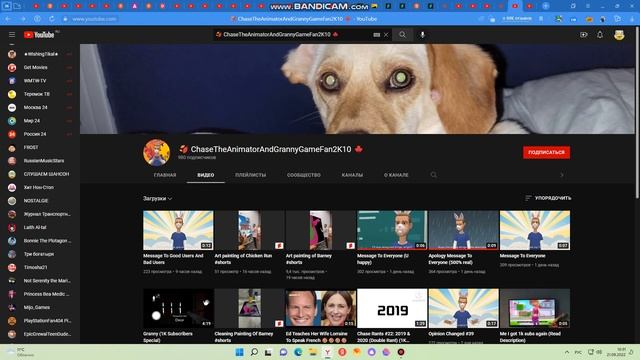Open Granny (1K Subscribers Special) title
Viewport: 640px width, 360px height.
click(168, 337)
